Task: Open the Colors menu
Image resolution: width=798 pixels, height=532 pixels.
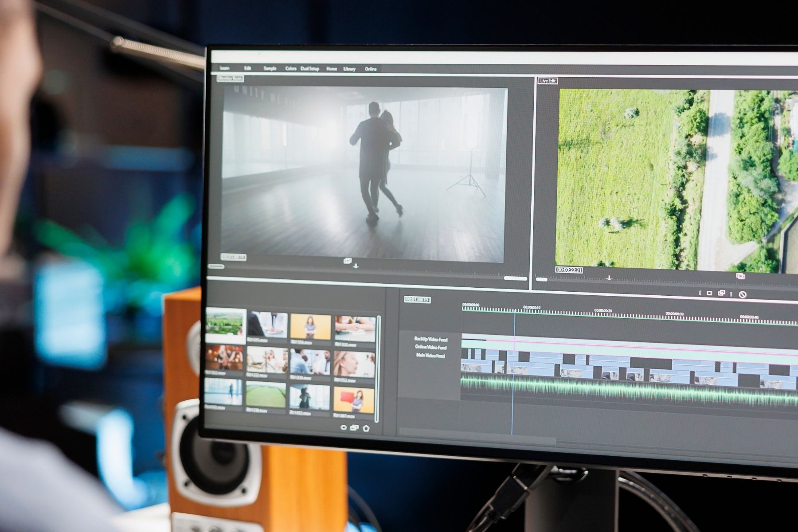Action: [x=291, y=69]
